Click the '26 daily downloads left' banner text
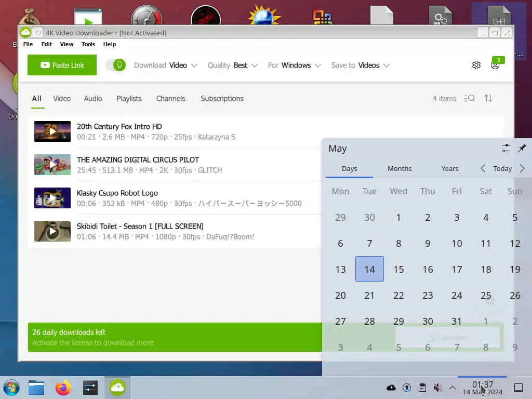 (69, 332)
